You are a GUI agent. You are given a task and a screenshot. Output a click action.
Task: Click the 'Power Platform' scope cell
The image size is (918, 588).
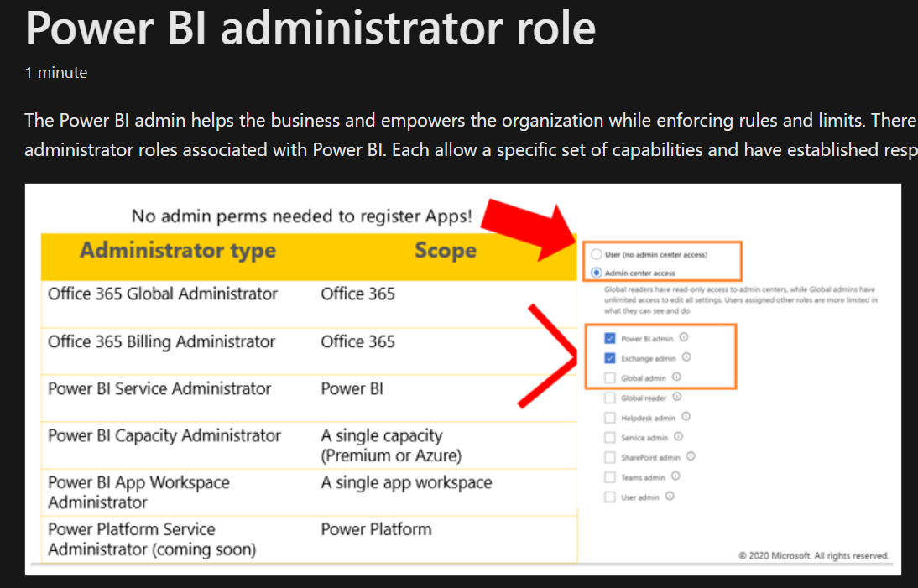coord(377,529)
